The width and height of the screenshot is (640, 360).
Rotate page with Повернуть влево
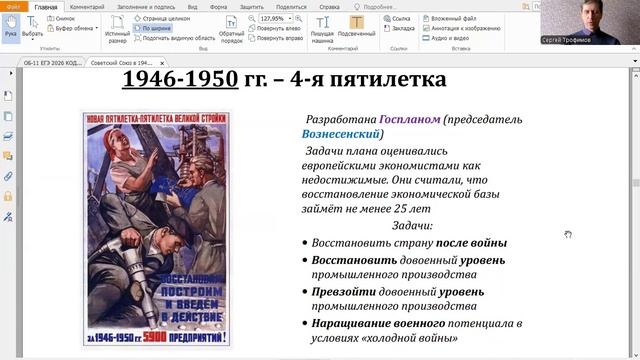274,28
